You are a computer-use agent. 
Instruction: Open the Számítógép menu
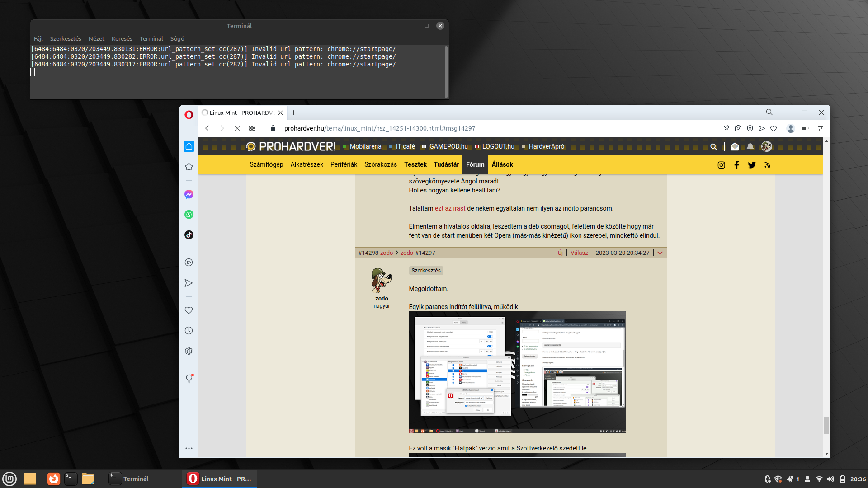coord(266,164)
